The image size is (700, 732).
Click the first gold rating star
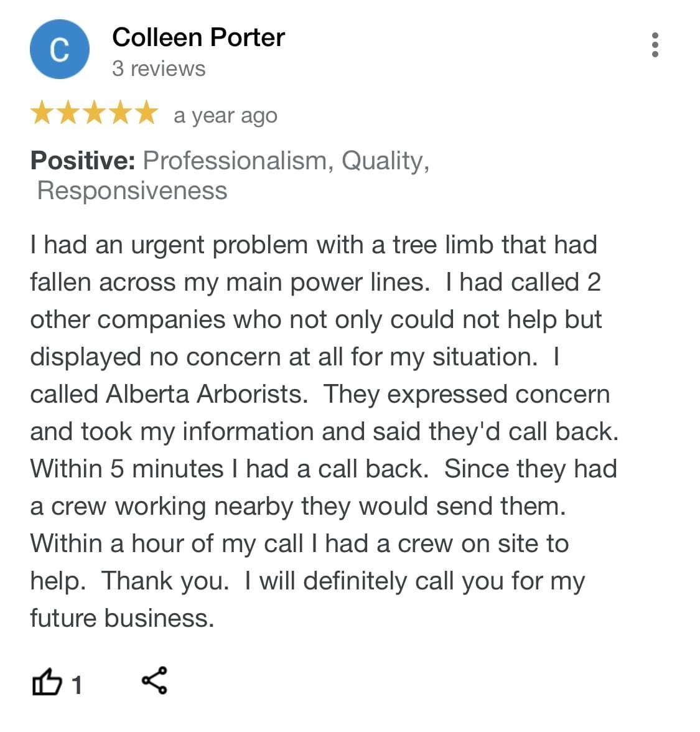(42, 114)
